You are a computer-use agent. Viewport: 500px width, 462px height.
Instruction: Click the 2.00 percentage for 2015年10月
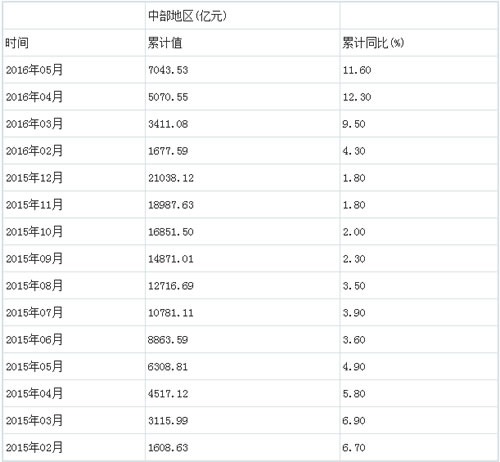point(354,232)
